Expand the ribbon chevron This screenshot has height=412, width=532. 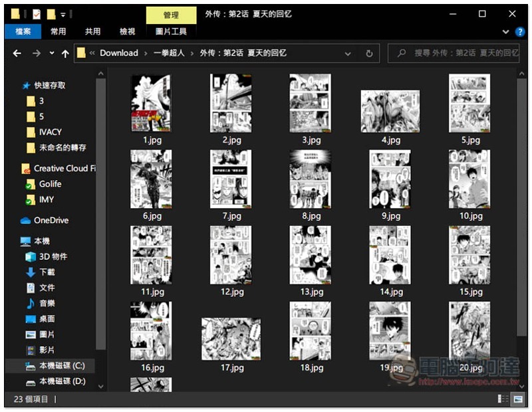505,32
